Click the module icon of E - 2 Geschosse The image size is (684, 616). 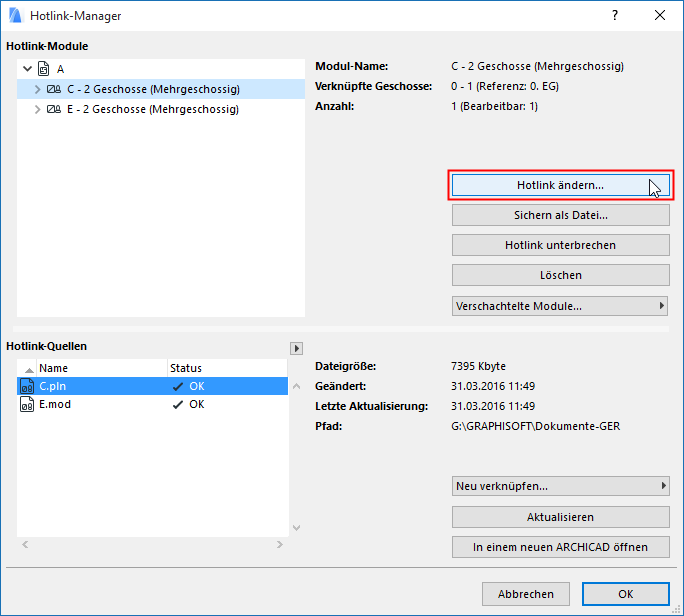(x=54, y=109)
